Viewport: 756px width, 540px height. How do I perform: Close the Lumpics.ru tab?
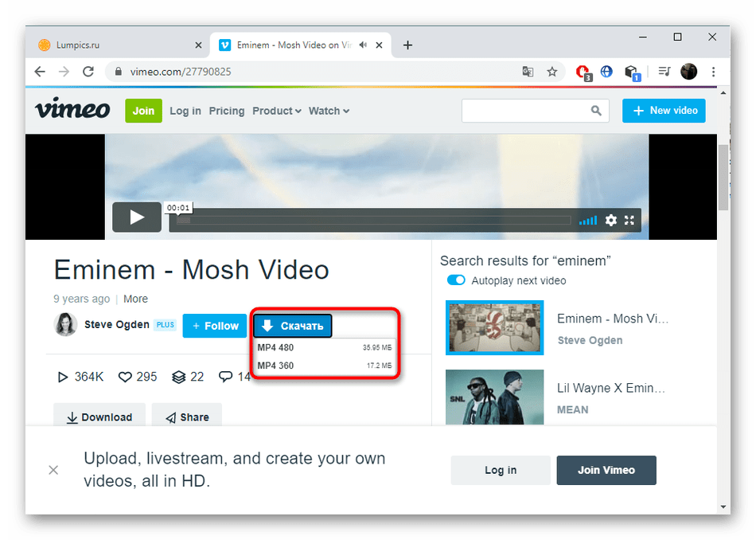pos(198,45)
